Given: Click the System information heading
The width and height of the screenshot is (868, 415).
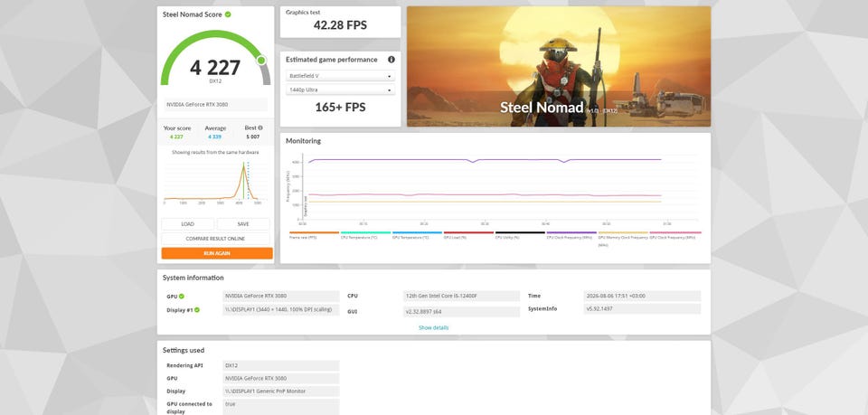Looking at the screenshot, I should point(193,278).
